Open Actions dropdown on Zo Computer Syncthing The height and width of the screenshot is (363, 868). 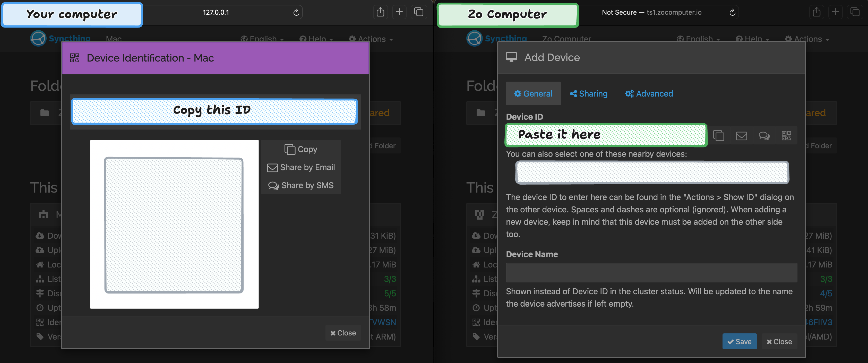tap(807, 39)
